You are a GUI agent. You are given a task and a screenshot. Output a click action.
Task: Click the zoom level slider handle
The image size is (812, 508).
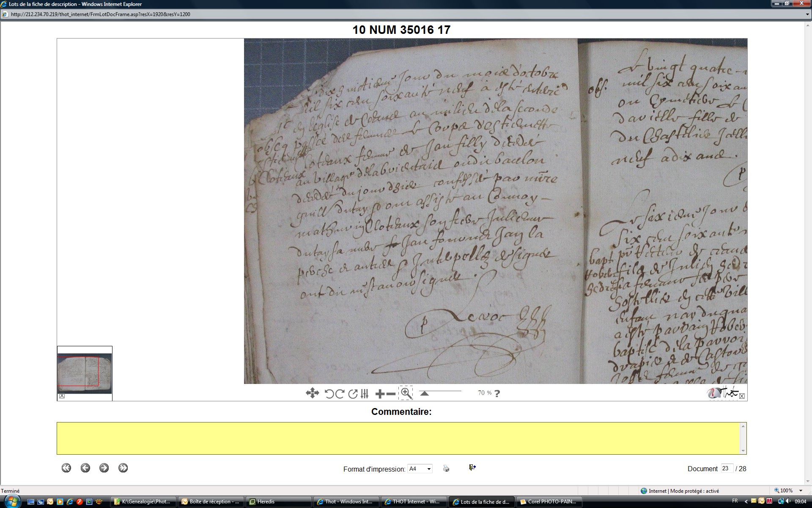[424, 393]
